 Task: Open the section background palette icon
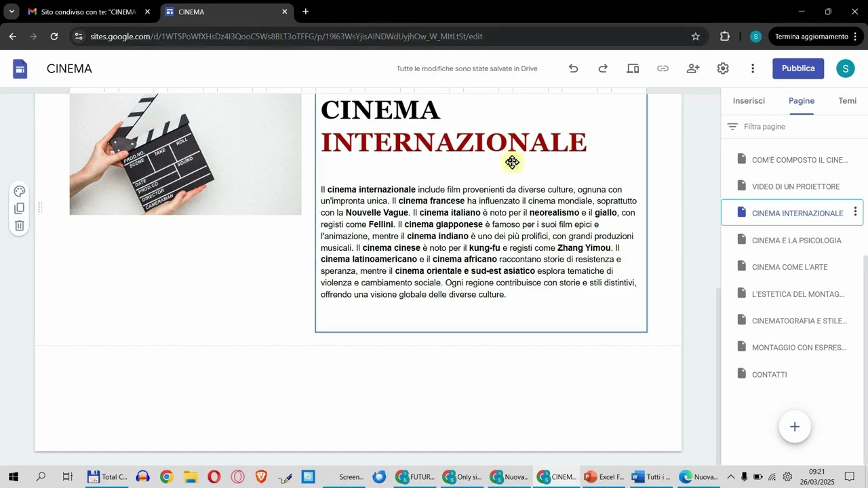pyautogui.click(x=20, y=191)
